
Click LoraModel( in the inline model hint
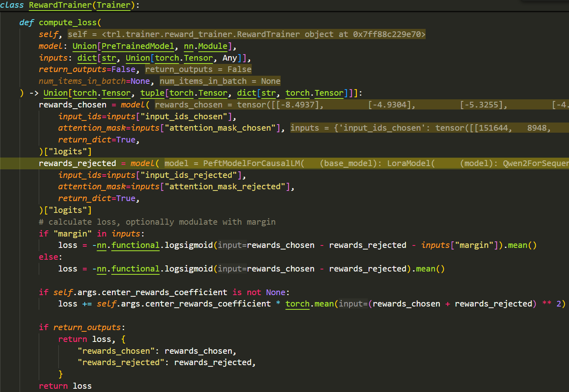coord(411,163)
